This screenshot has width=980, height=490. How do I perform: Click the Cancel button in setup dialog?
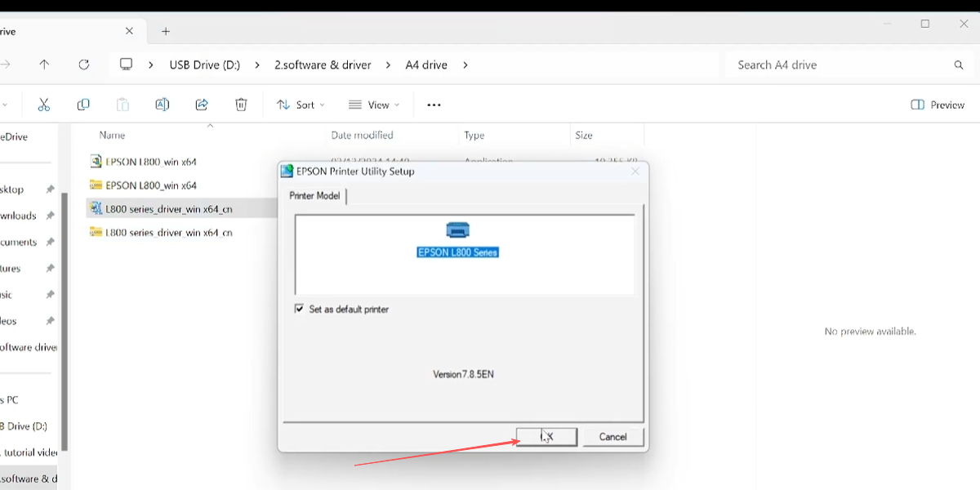point(612,437)
